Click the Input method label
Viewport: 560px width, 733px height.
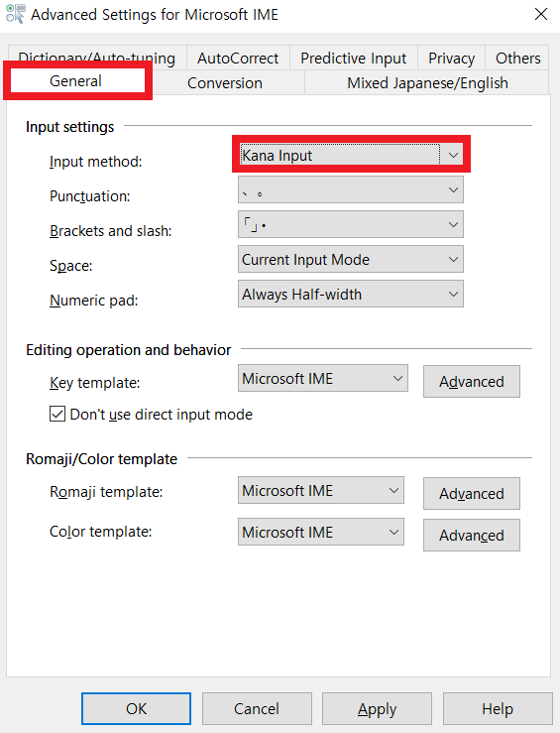pos(96,162)
